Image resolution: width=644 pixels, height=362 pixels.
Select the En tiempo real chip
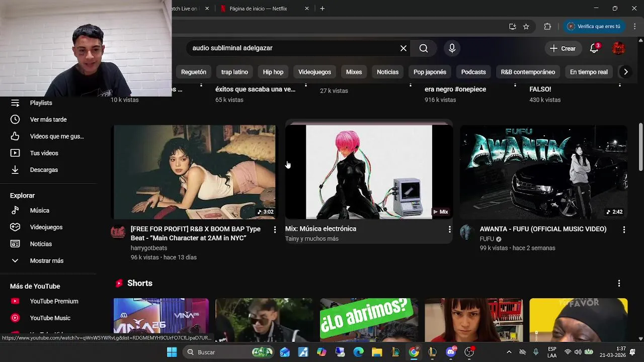pos(589,72)
